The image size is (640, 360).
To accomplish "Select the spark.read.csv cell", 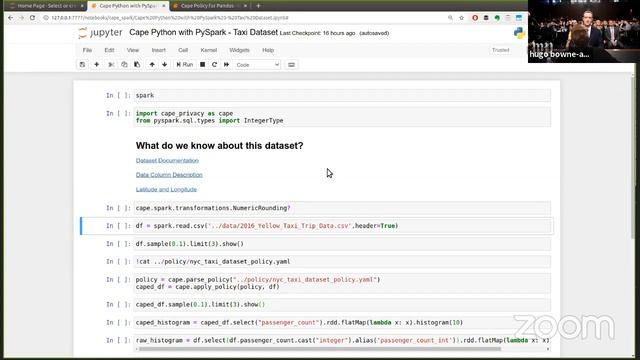I will point(342,226).
